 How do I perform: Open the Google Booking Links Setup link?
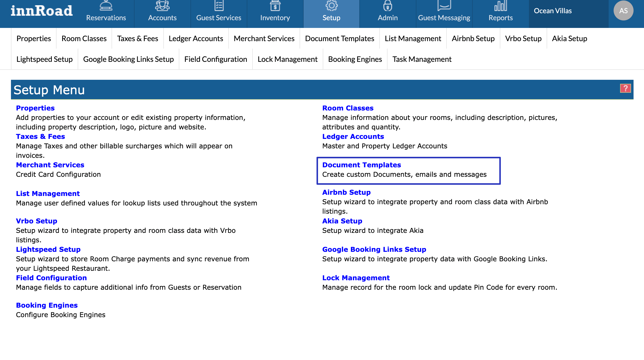coord(374,249)
